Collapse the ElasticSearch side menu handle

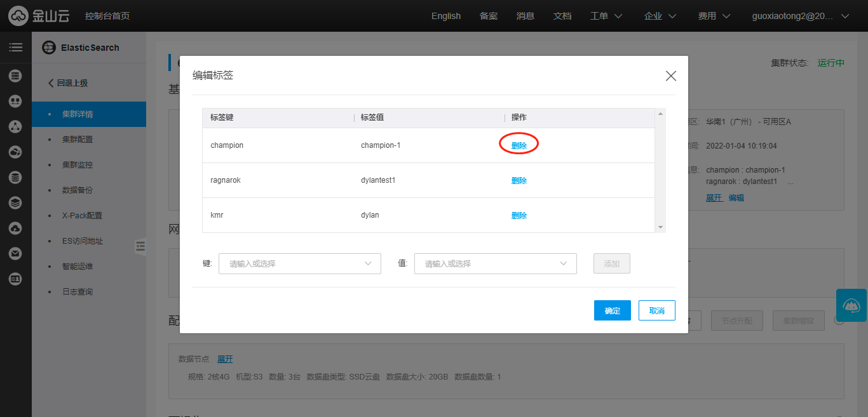click(x=140, y=246)
